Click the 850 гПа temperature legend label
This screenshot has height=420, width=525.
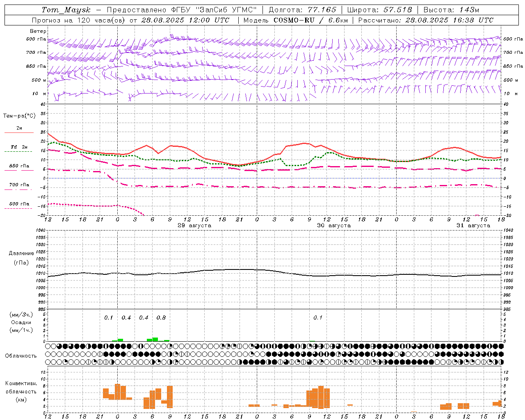(x=19, y=166)
